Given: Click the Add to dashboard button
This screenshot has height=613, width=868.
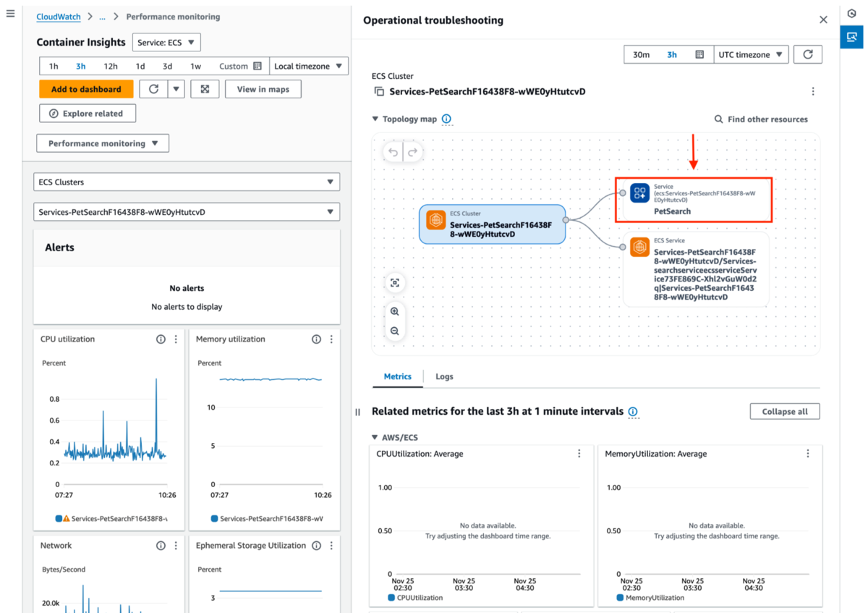Looking at the screenshot, I should [86, 89].
